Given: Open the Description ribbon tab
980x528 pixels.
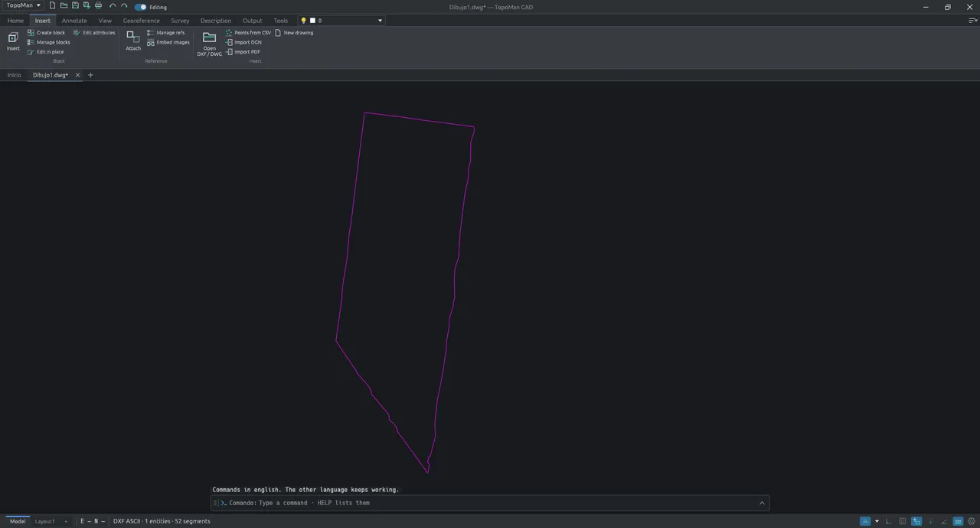Looking at the screenshot, I should pyautogui.click(x=216, y=21).
